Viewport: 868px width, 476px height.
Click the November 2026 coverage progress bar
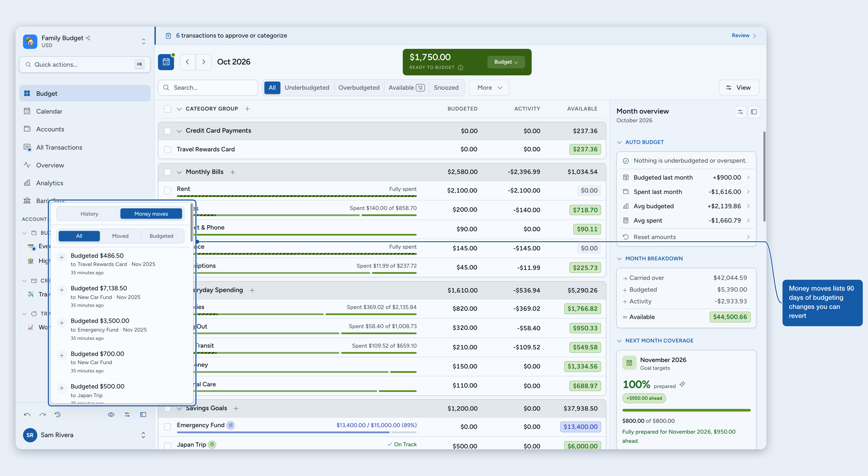pos(686,410)
